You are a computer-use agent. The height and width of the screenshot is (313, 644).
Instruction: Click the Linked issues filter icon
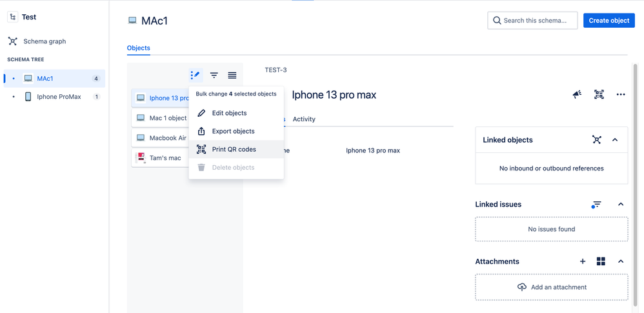pyautogui.click(x=596, y=204)
